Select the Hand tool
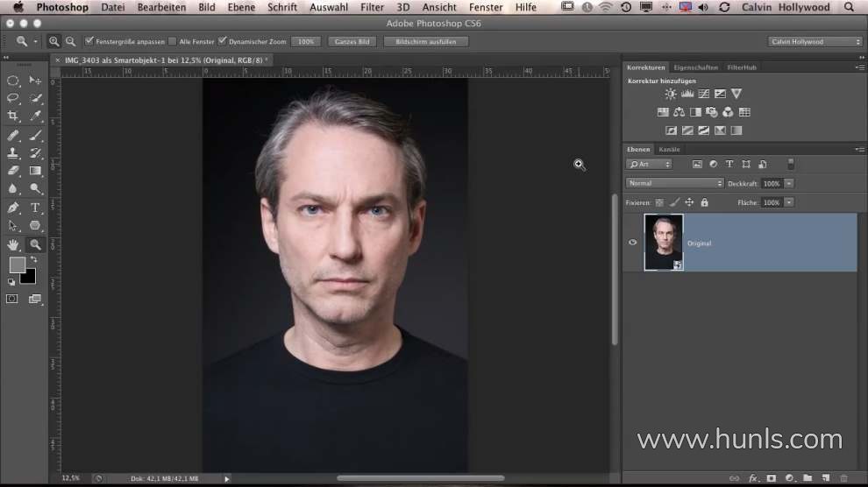 13,244
